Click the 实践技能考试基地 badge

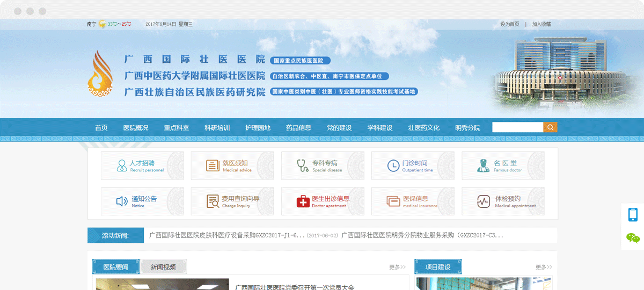(x=343, y=92)
